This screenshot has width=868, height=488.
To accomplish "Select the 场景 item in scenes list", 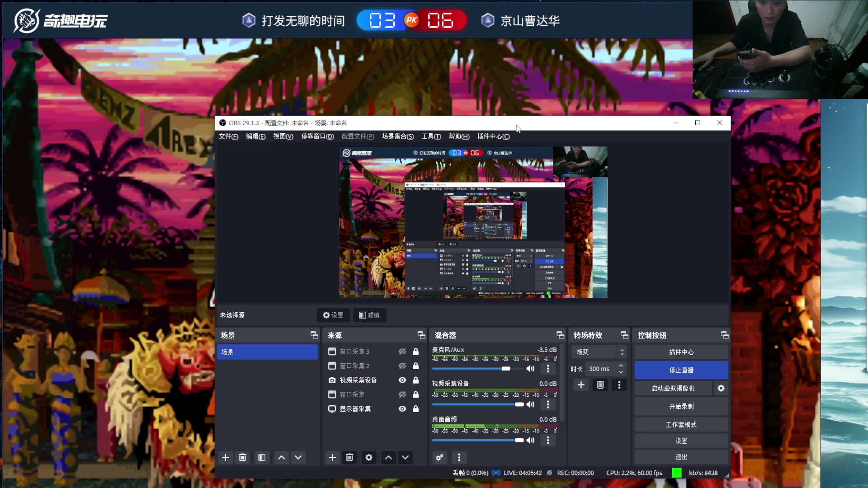I will point(268,352).
